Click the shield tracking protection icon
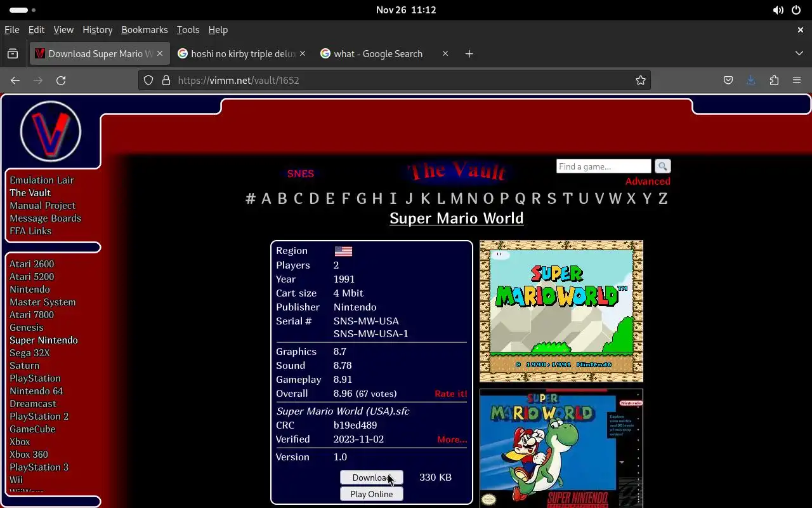This screenshot has width=812, height=508. (148, 80)
